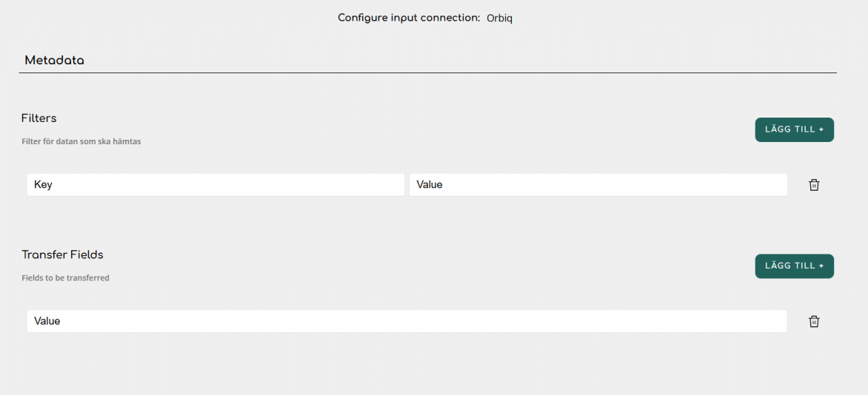
Task: Select the 'Filter för datan som ska hämtas' description
Action: tap(81, 141)
